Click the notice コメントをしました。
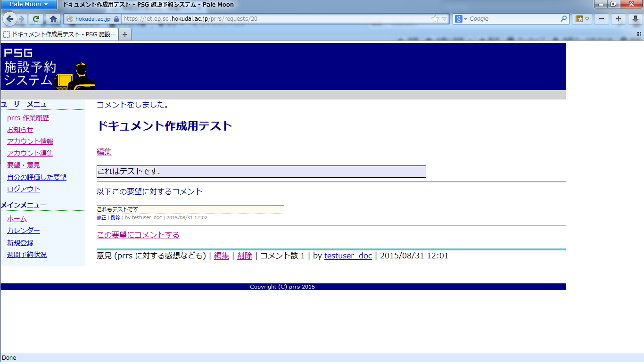This screenshot has width=644, height=364. 133,104
